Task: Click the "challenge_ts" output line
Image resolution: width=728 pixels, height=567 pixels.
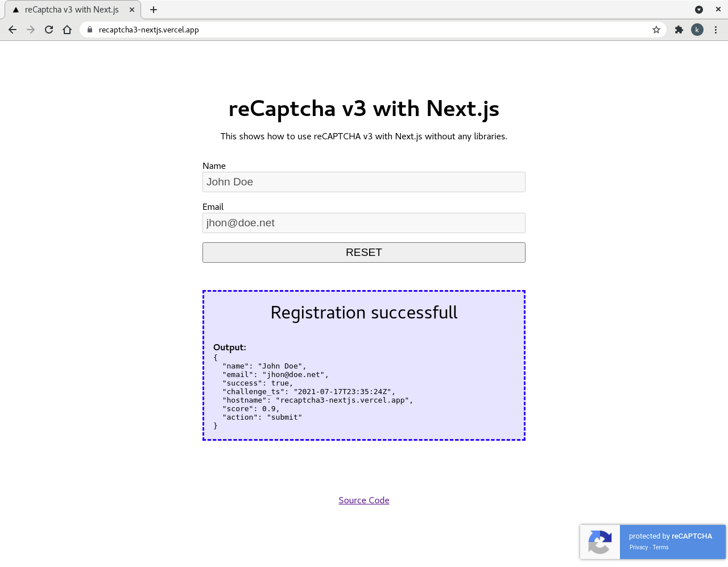Action: click(309, 392)
